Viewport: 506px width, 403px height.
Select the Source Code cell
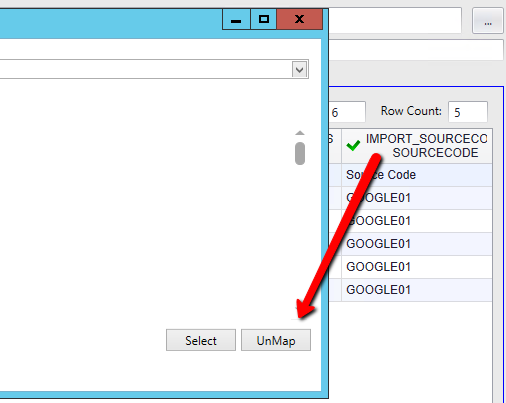click(x=417, y=175)
